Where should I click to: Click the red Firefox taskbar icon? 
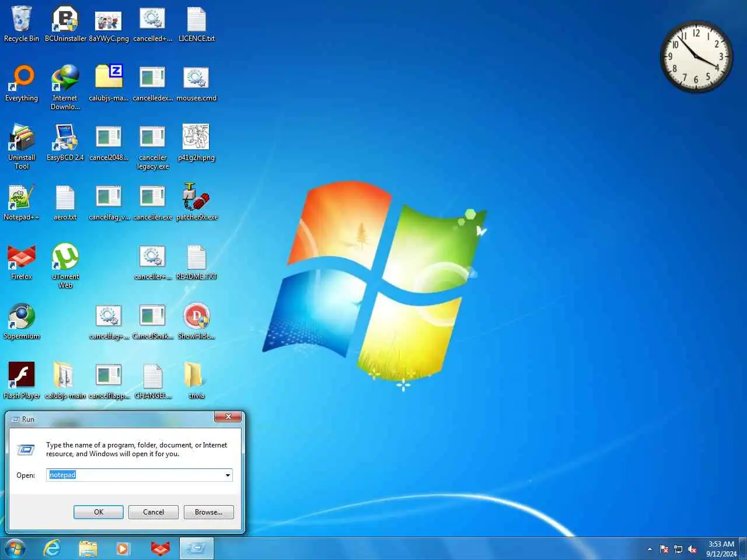[160, 549]
